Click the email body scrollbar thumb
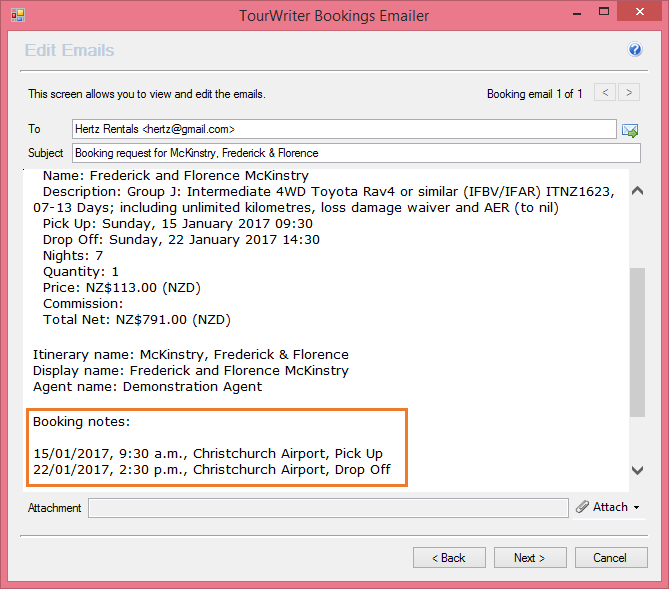This screenshot has height=589, width=669. coord(638,340)
